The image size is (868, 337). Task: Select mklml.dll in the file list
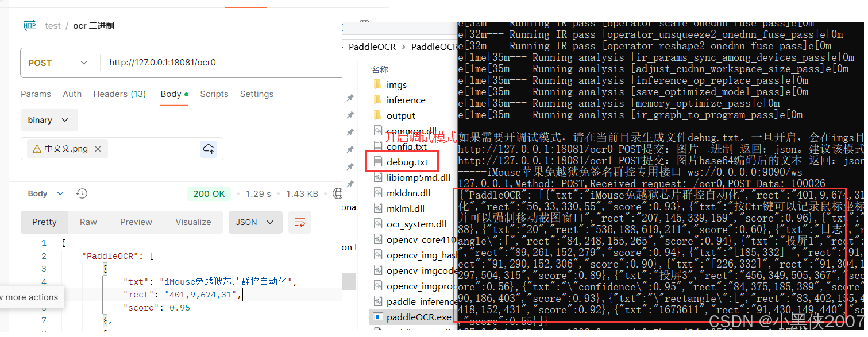point(406,208)
